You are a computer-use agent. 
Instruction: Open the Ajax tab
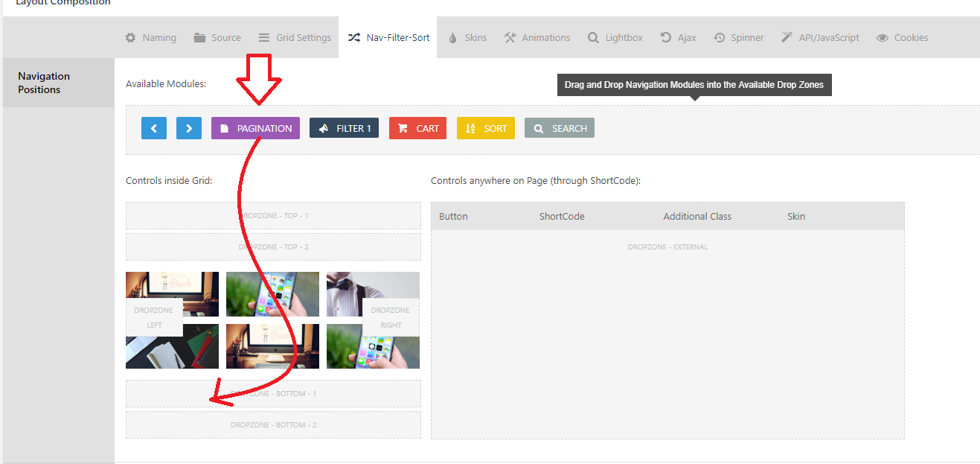point(678,37)
